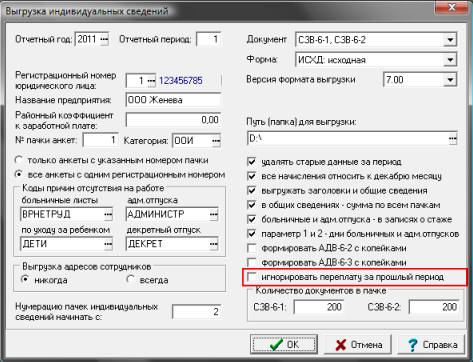Click the Название предприятия text field
The height and width of the screenshot is (362, 473).
tap(173, 100)
